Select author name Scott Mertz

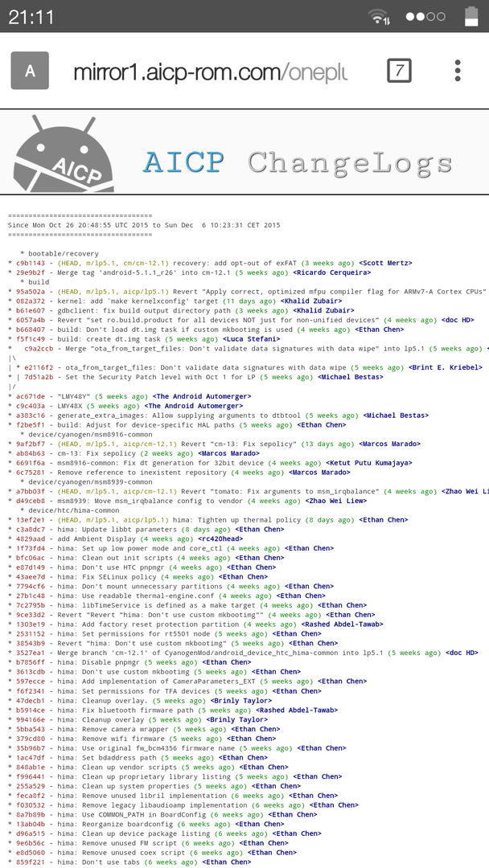coord(385,263)
